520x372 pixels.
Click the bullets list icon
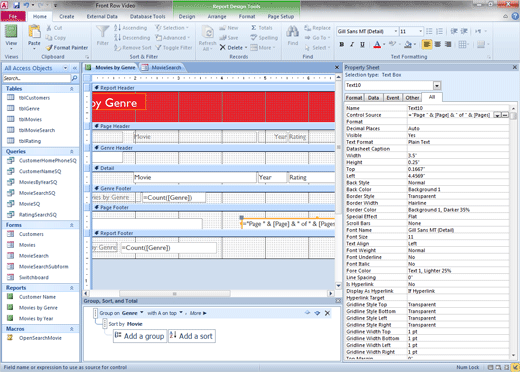click(429, 31)
